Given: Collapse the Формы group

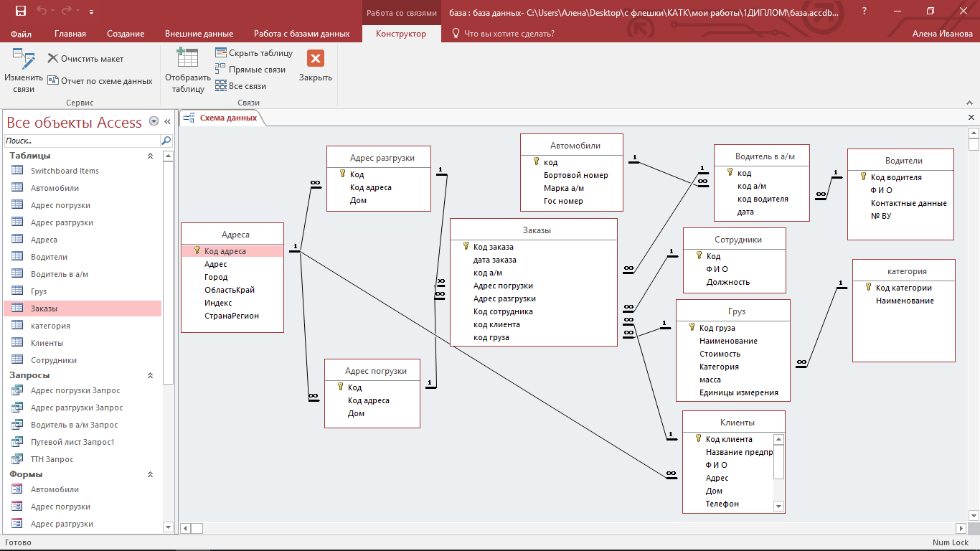Looking at the screenshot, I should 150,474.
